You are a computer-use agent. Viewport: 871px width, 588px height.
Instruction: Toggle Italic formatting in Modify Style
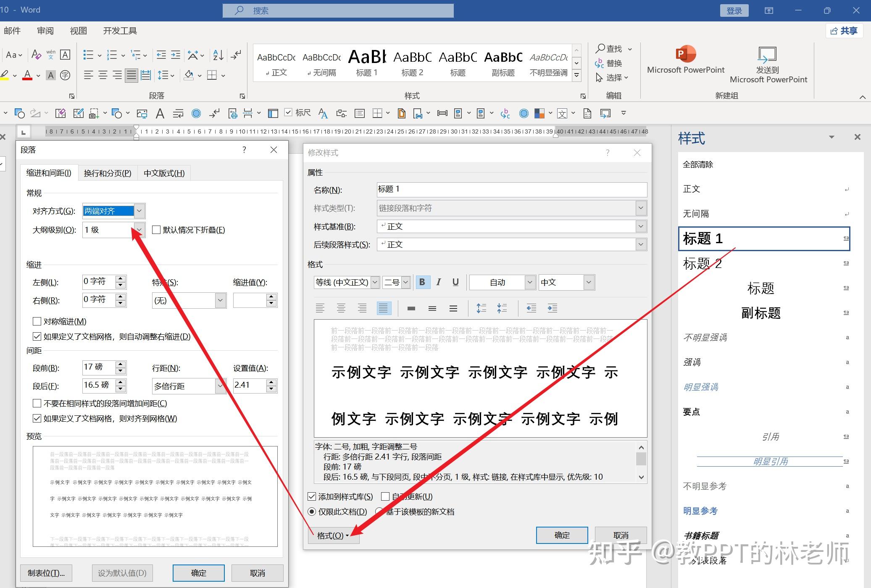click(439, 282)
